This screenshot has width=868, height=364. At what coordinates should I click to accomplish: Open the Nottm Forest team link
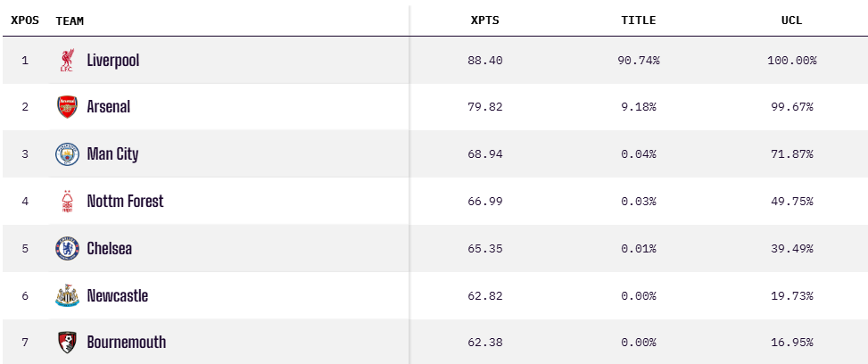[x=125, y=202]
